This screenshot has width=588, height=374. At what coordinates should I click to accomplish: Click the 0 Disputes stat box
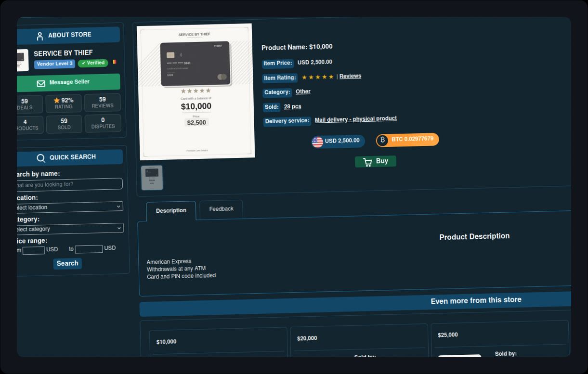(x=103, y=123)
